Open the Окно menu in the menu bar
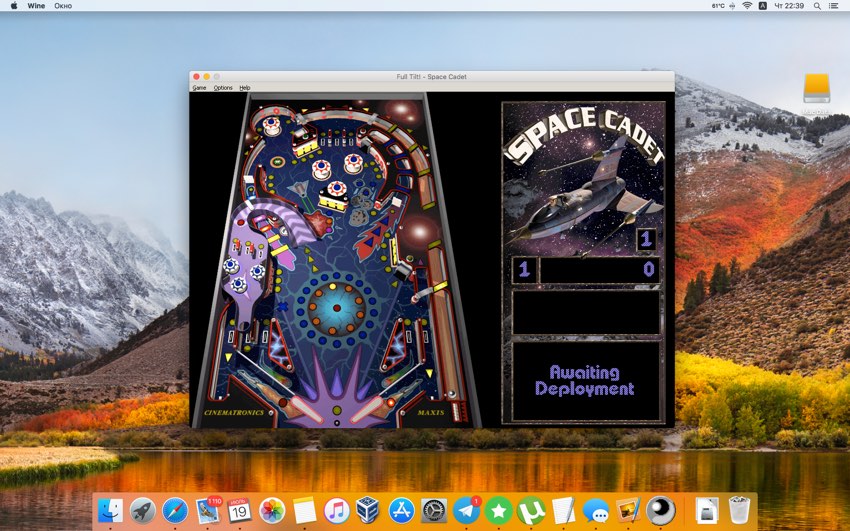This screenshot has height=531, width=850. pyautogui.click(x=63, y=6)
